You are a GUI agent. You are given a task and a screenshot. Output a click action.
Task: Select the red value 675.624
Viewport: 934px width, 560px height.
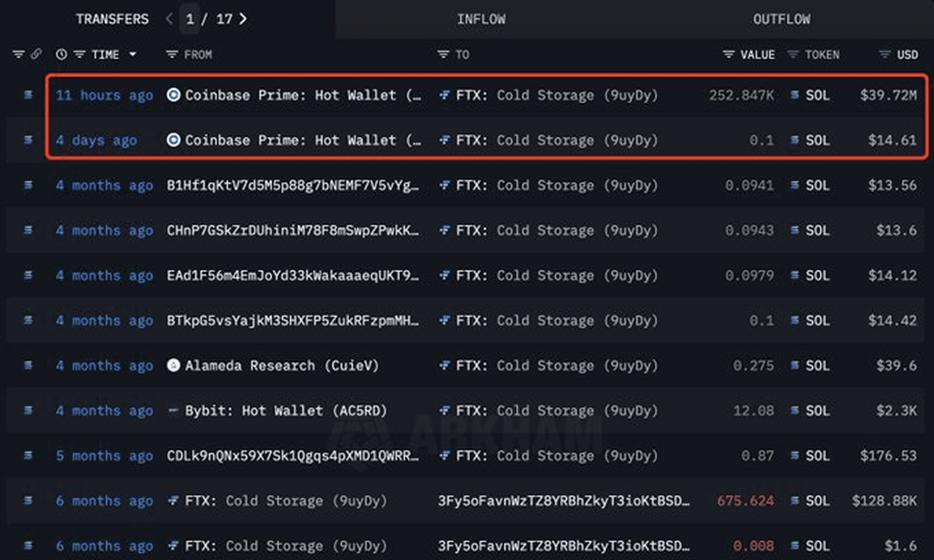(745, 501)
